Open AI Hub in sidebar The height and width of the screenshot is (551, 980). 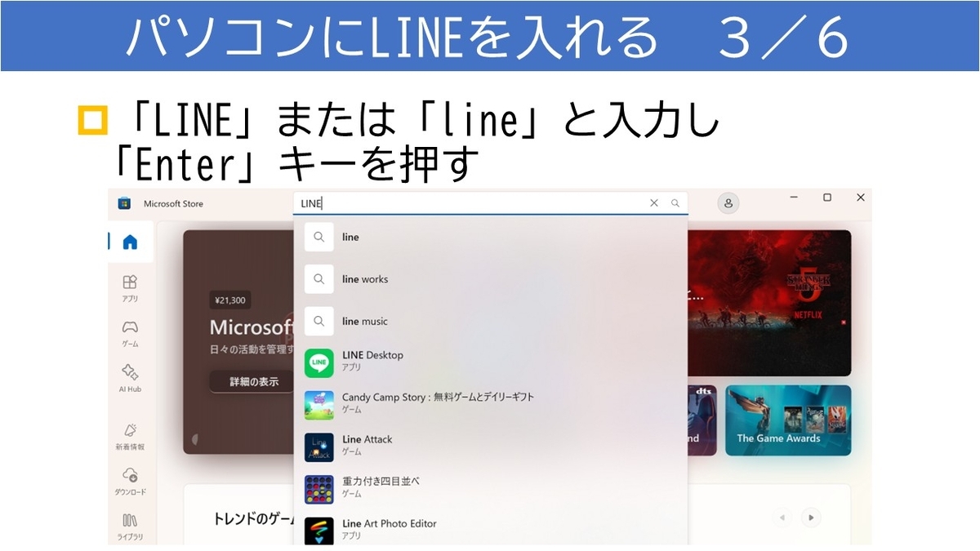pyautogui.click(x=130, y=379)
